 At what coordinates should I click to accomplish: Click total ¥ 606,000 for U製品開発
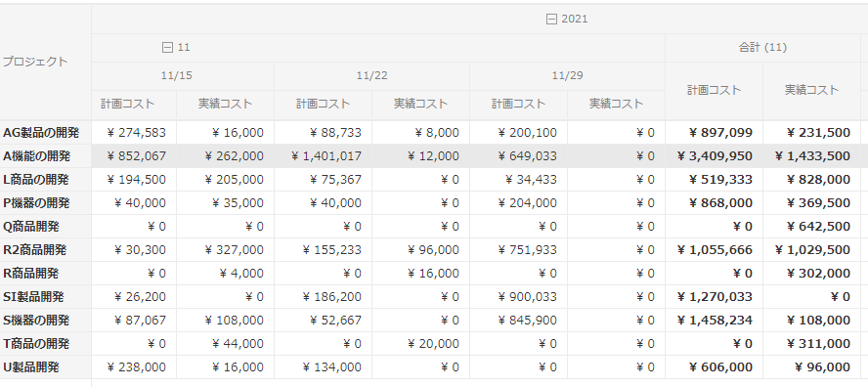tap(715, 367)
